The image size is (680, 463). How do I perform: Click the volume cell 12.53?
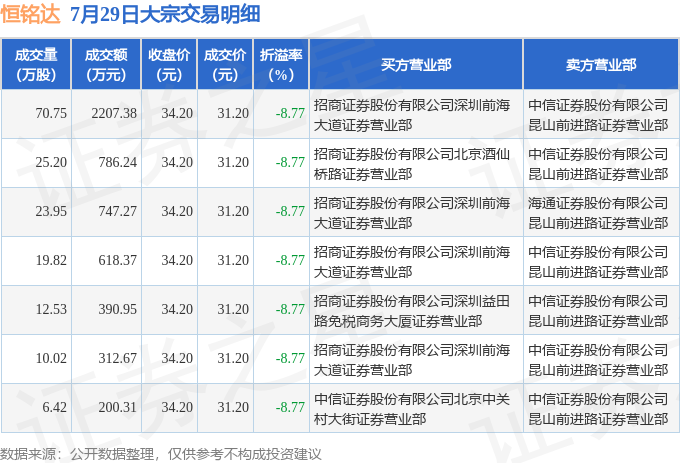[x=51, y=310]
